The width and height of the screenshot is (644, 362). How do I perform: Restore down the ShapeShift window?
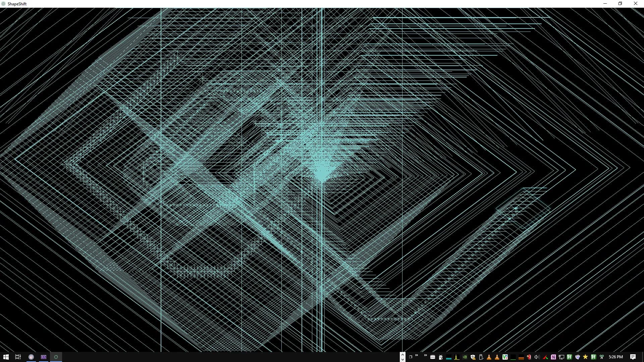[620, 4]
